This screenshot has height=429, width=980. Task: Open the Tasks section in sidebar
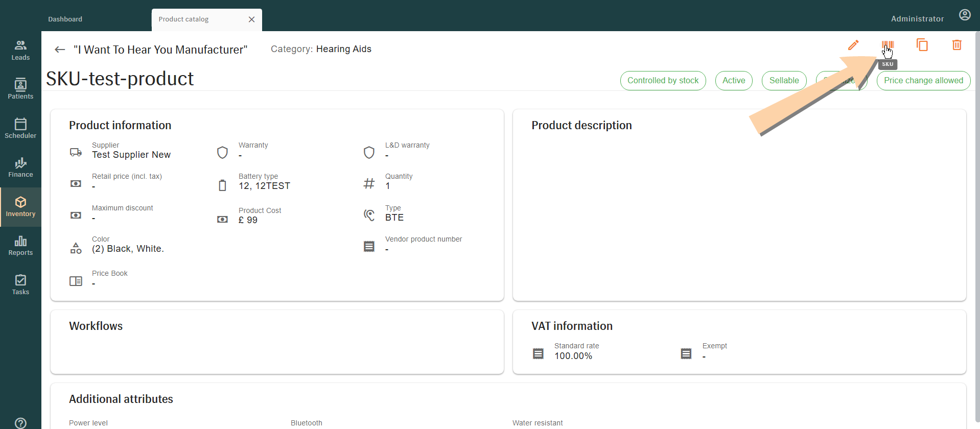click(20, 285)
